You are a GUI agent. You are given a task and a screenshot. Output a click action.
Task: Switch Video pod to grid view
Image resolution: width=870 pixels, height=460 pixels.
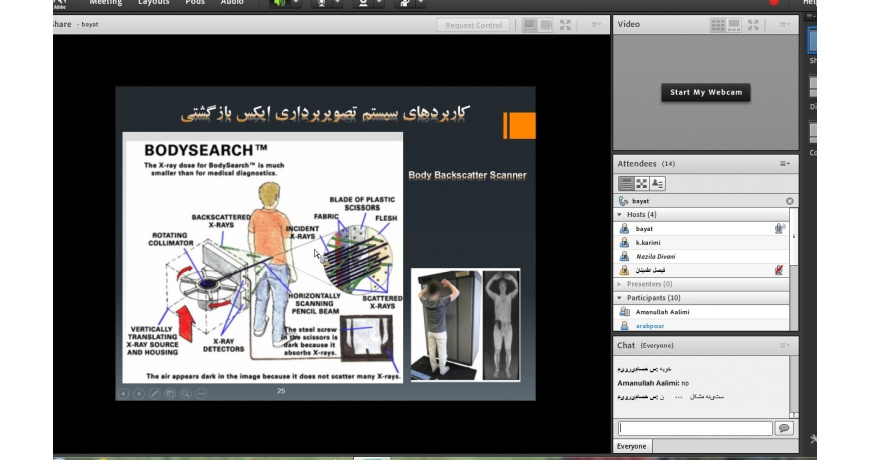[717, 25]
